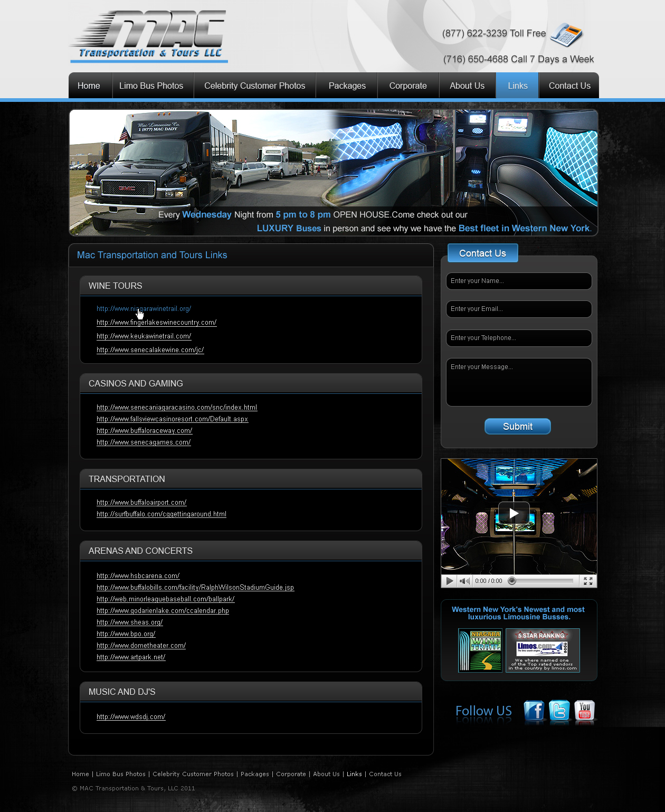
Task: Click the Enter your Email field
Action: tap(518, 309)
